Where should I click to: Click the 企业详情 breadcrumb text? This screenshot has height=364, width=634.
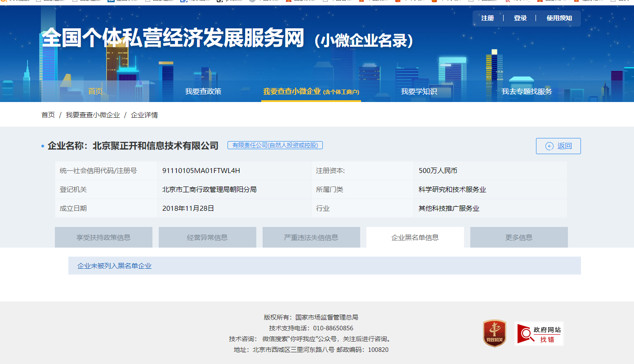click(x=144, y=115)
